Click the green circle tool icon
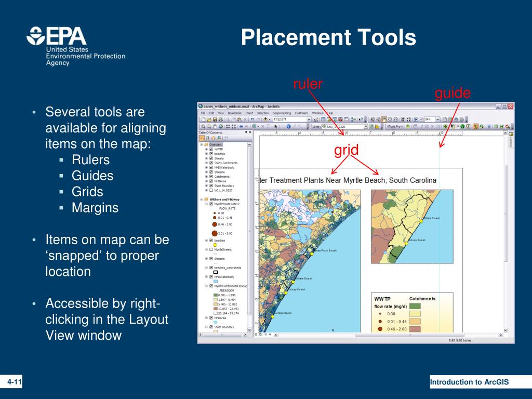532x399 pixels. tap(462, 127)
